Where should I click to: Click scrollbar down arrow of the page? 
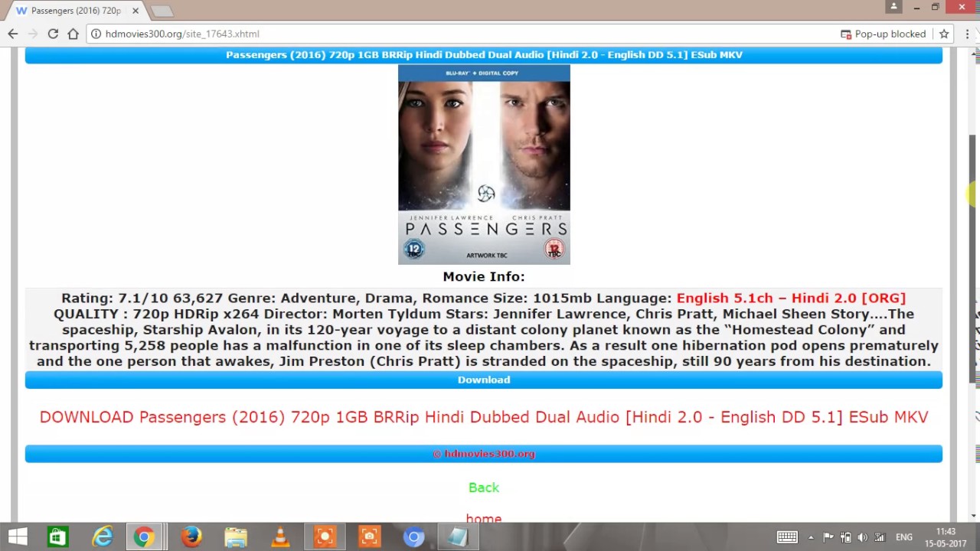(x=975, y=516)
